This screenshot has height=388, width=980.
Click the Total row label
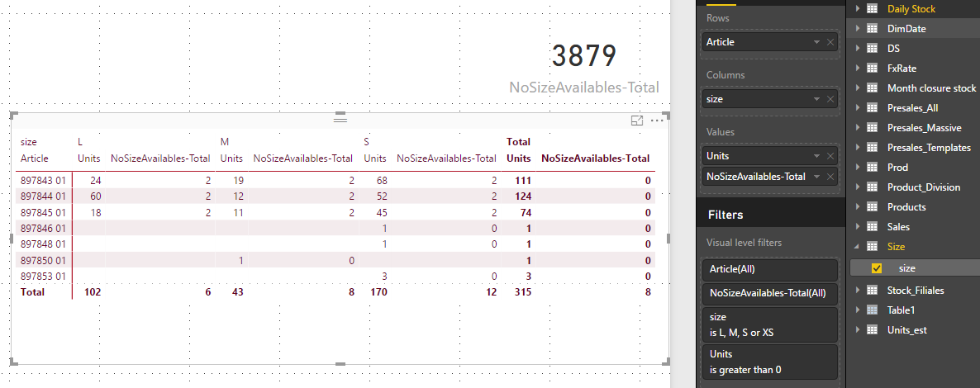(32, 291)
